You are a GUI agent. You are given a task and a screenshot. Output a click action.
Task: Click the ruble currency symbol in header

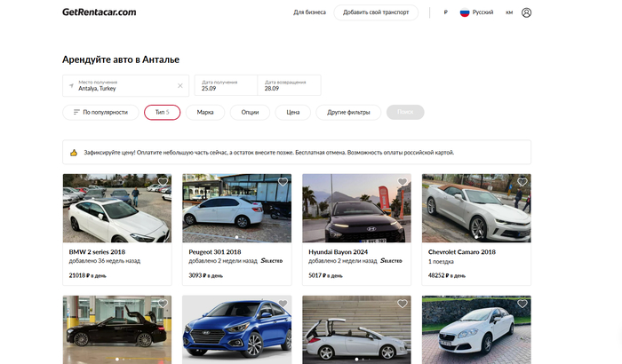tap(444, 12)
